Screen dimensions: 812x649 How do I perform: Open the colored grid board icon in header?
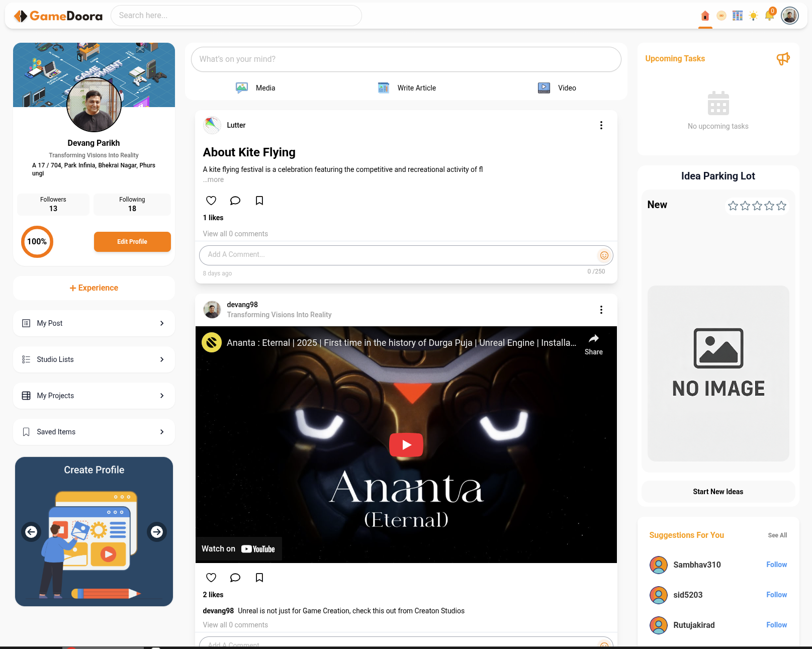(737, 16)
